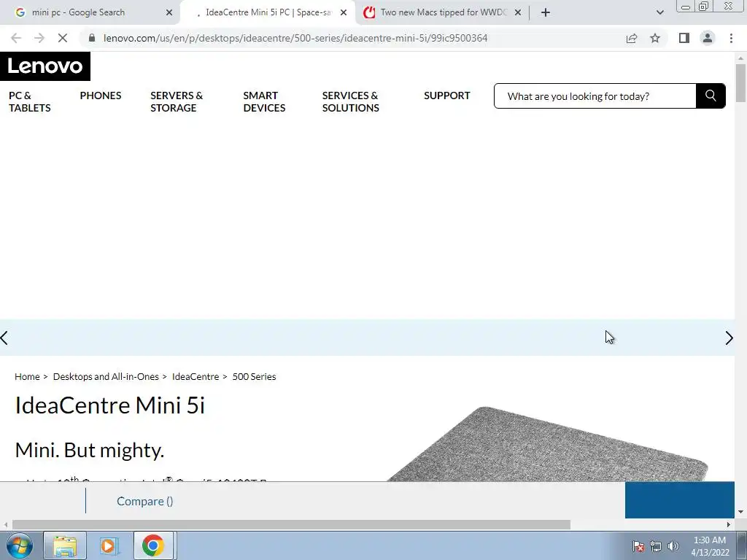Viewport: 747px width, 560px height.
Task: Select the IdeaCentre Mini 5i PC tab
Action: pyautogui.click(x=267, y=12)
